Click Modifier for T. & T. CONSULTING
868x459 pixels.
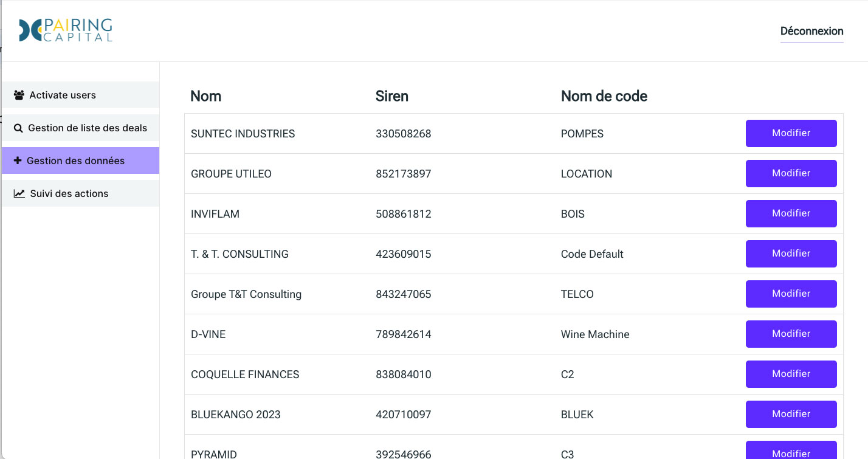tap(791, 254)
